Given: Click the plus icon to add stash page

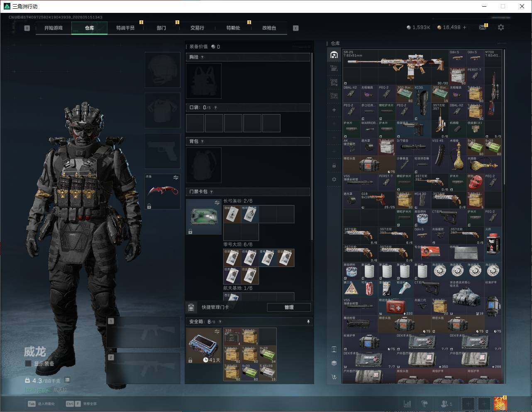Looking at the screenshot, I should pos(334,110).
